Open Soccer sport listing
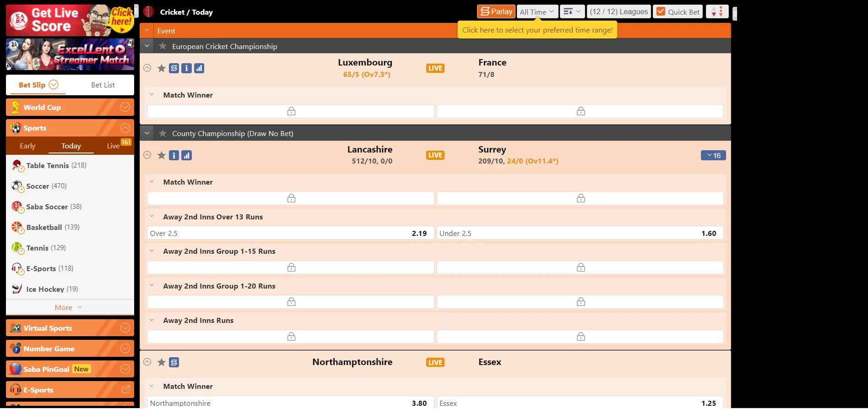Image resolution: width=868 pixels, height=409 pixels. [70, 186]
